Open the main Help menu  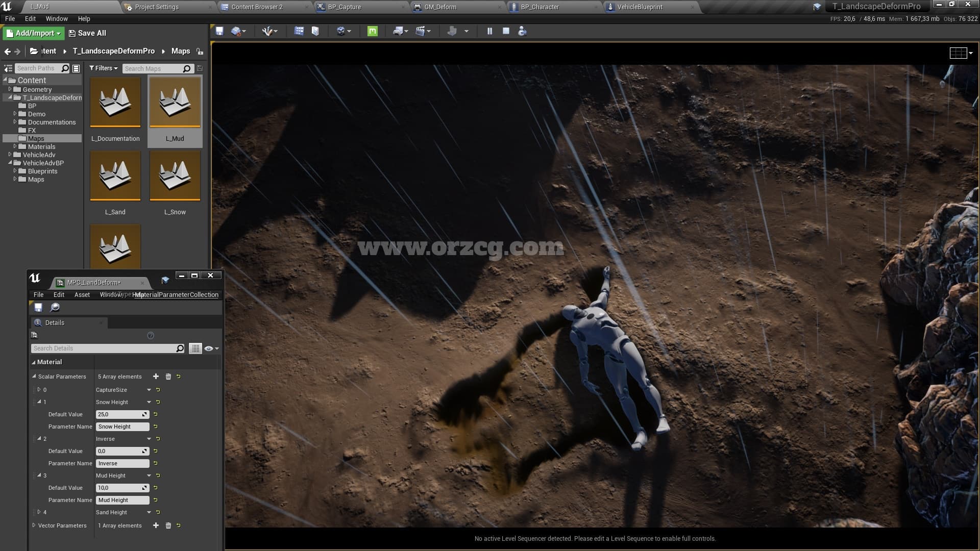pyautogui.click(x=84, y=18)
